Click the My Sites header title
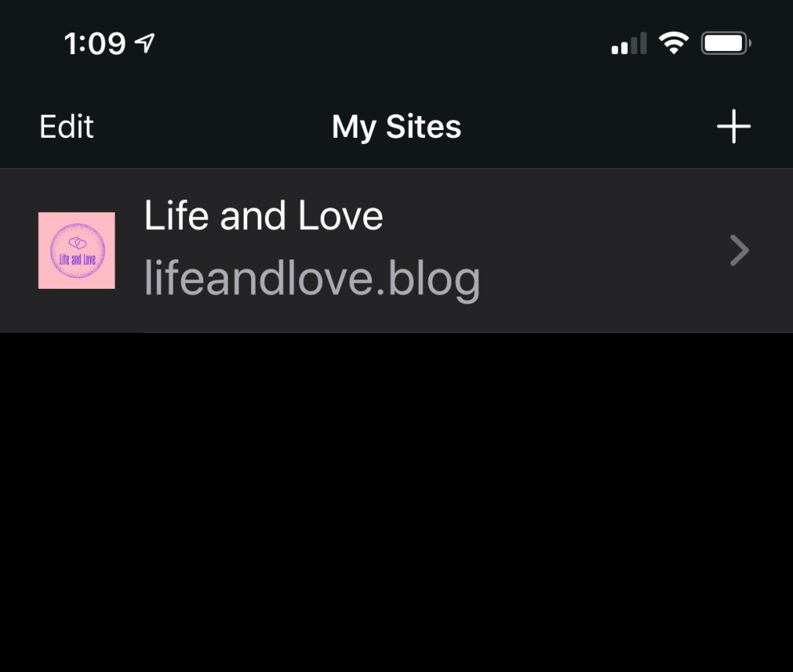Screen dimensions: 793x672 coord(396,127)
